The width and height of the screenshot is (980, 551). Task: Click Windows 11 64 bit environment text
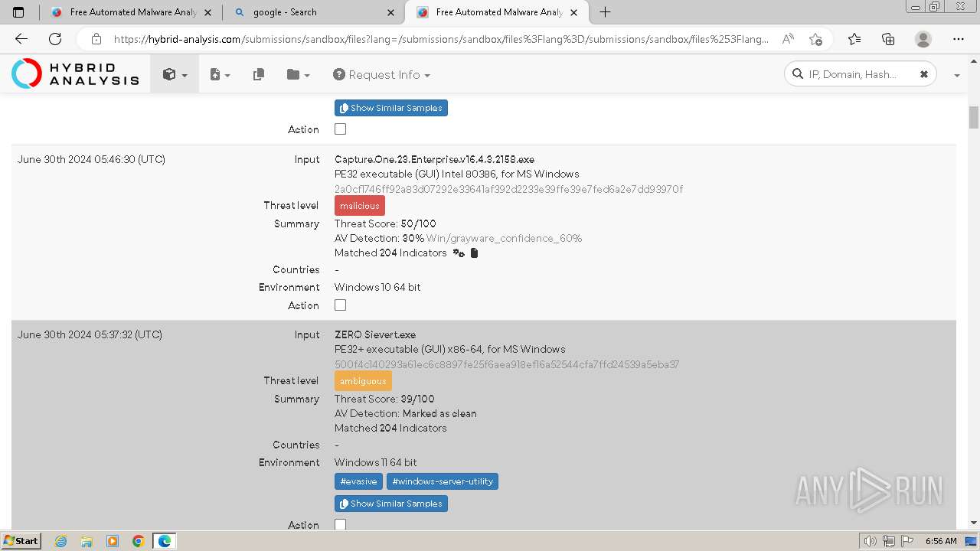coord(376,462)
